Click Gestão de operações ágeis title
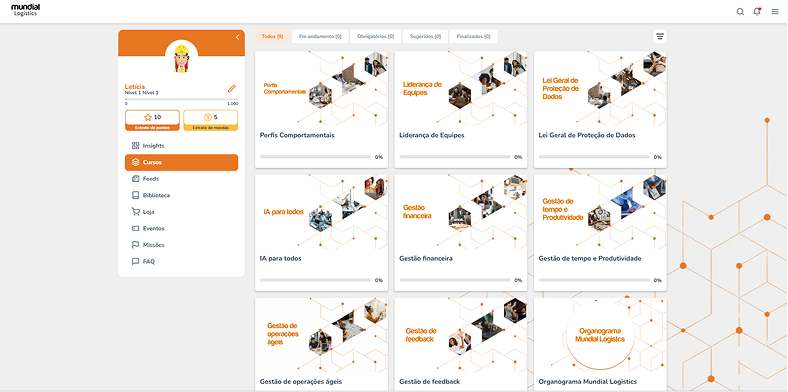Screen dimensions: 788x392 pos(301,381)
